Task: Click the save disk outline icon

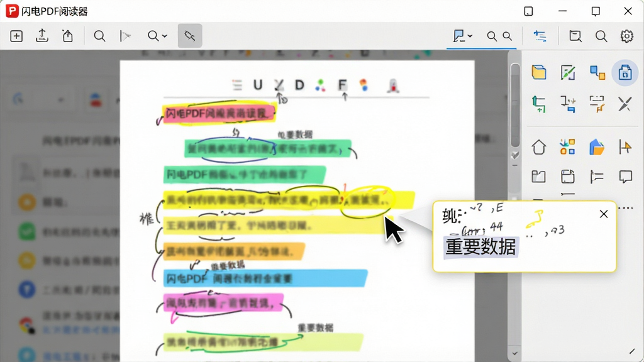Action: point(568,177)
